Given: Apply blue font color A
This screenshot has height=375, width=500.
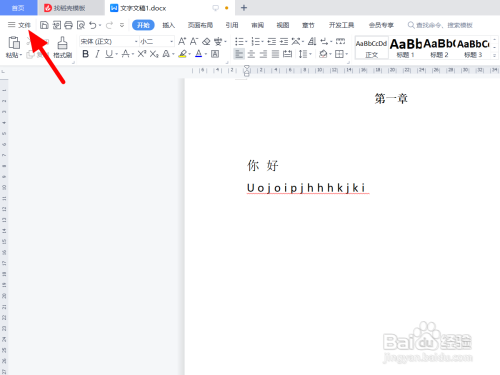Looking at the screenshot, I should click(199, 54).
